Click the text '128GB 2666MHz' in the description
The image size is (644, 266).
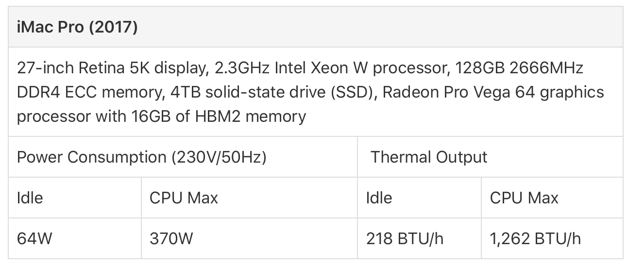point(519,68)
